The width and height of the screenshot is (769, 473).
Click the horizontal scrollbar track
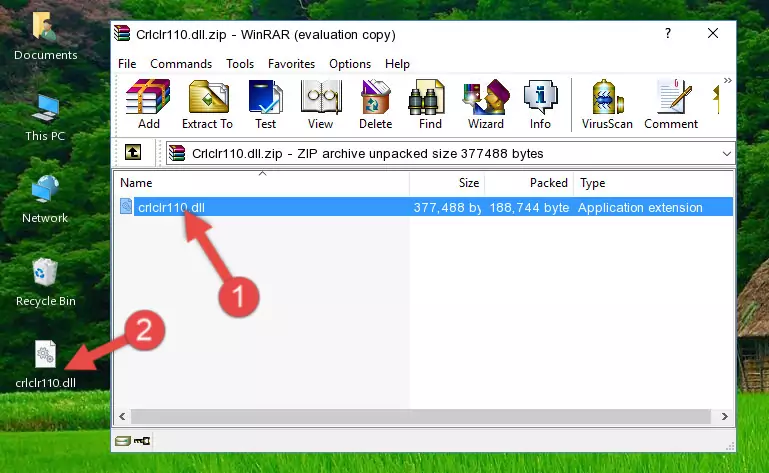tap(421, 417)
